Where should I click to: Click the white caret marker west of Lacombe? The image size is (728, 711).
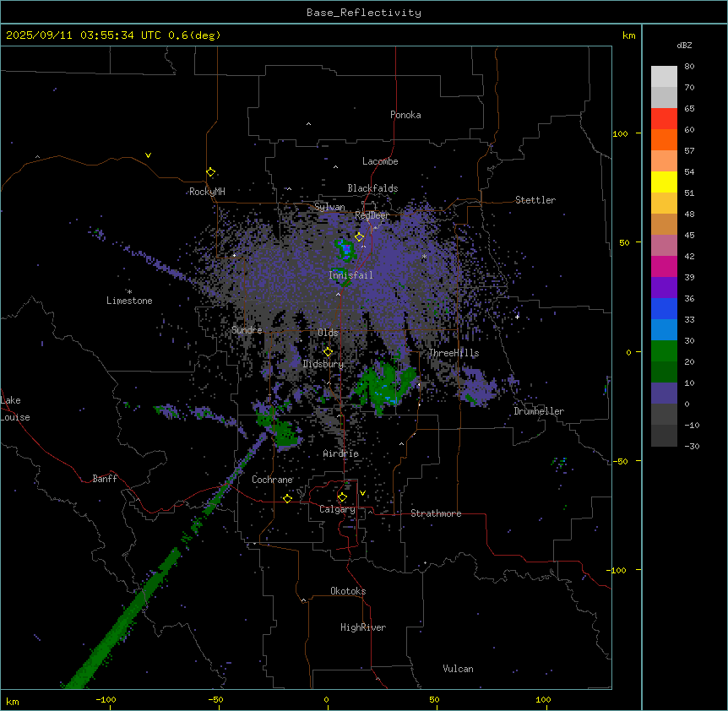click(x=335, y=166)
